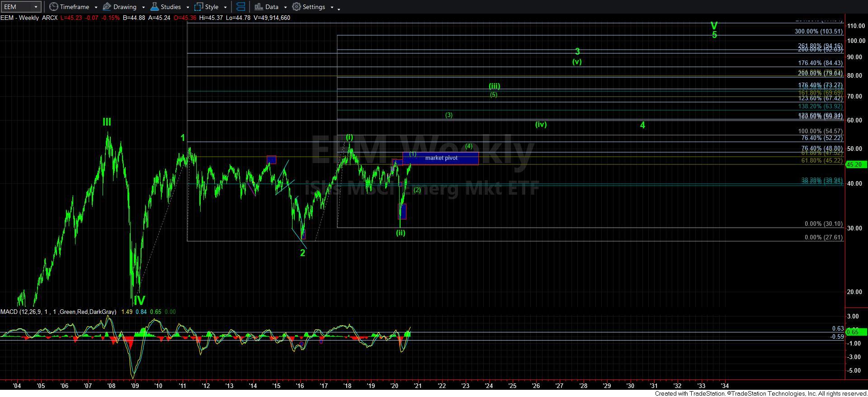
Task: Open the Settings gear button
Action: tap(309, 7)
